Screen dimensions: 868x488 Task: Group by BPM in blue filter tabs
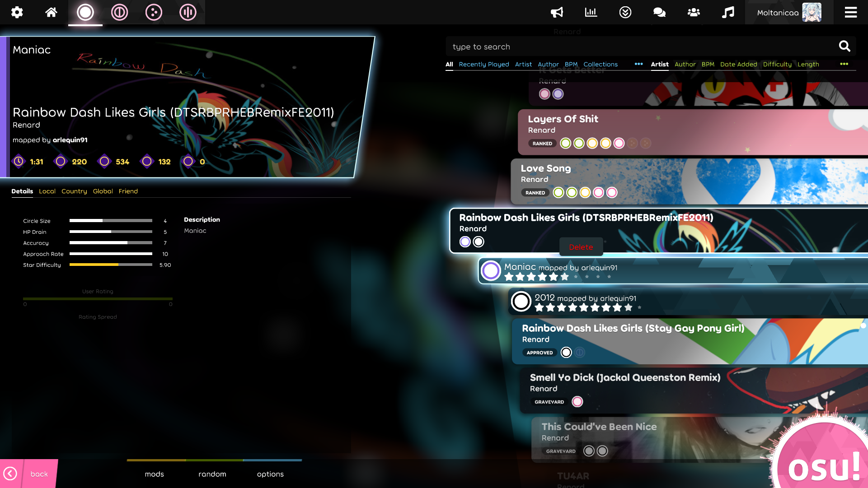(x=571, y=65)
